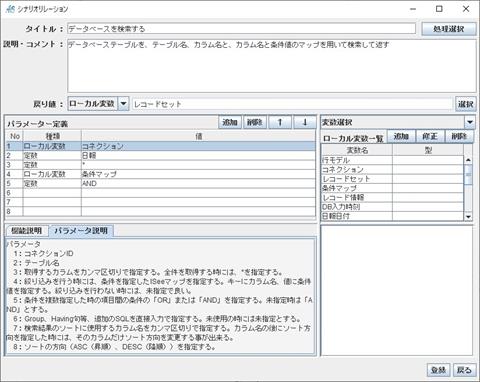
Task: Click the 処理選択 button
Action: 448,29
